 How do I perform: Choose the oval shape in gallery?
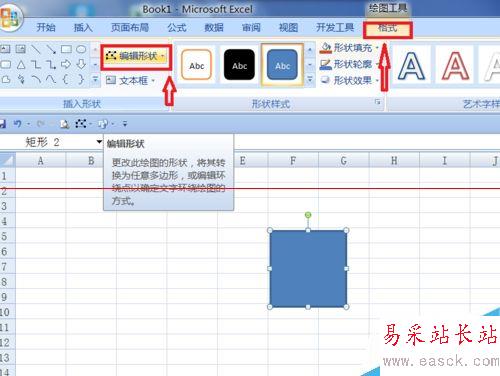tap(81, 49)
